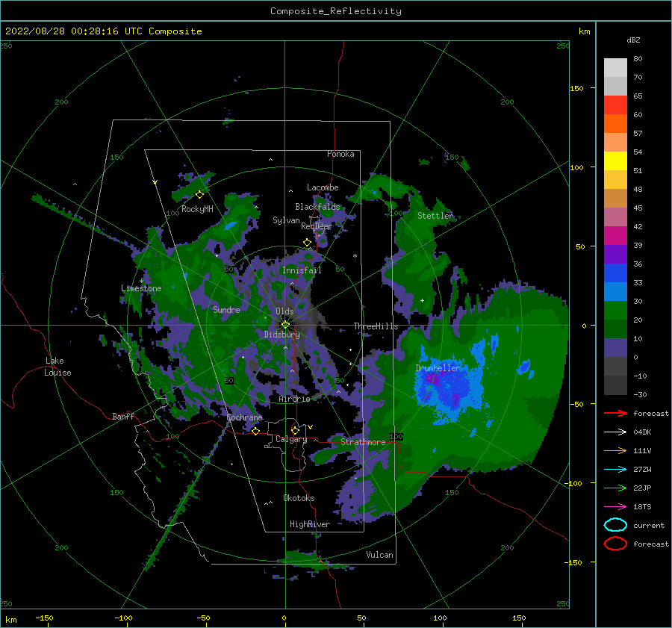Pick the magenta swatch above 39 dBZ
Viewport: 672px width, 628px height.
click(615, 235)
